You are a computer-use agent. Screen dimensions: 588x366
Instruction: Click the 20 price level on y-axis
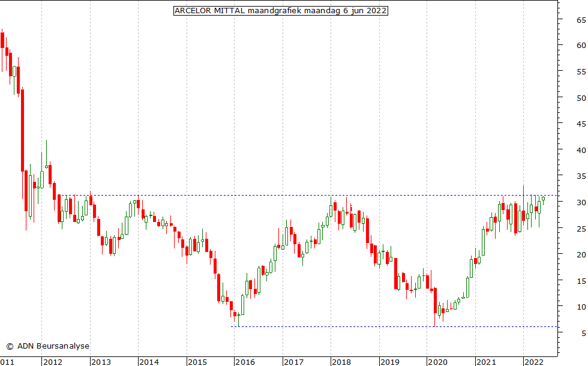[581, 254]
